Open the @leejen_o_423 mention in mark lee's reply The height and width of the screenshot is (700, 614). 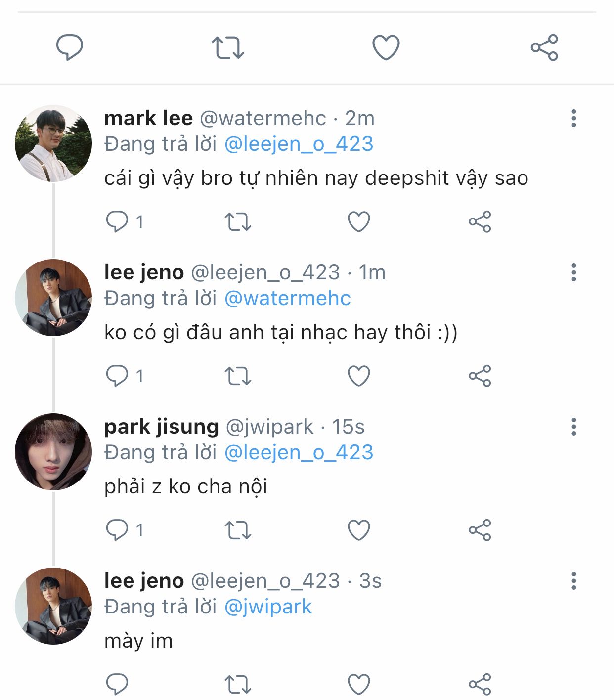point(299,144)
